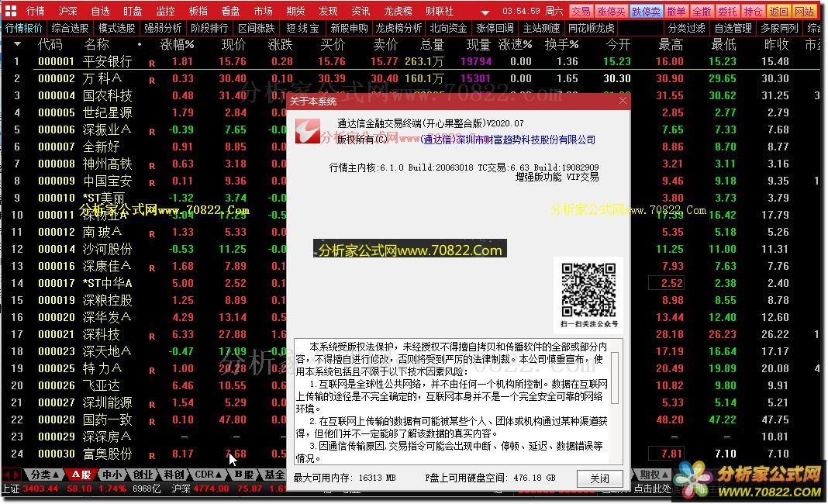Click the R marker on 南玻A row
Screen dimensions: 828x504
pos(152,234)
